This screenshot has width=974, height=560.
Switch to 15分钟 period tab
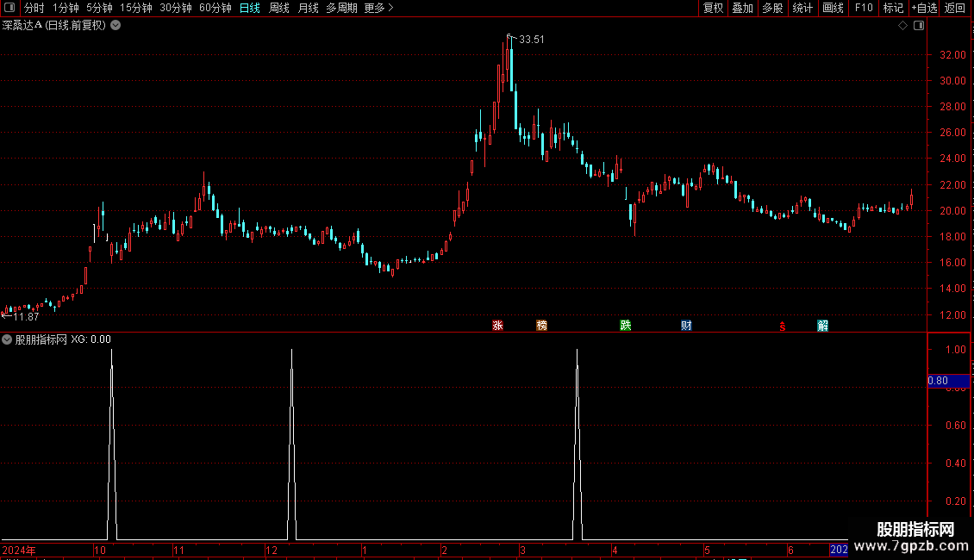click(x=136, y=8)
